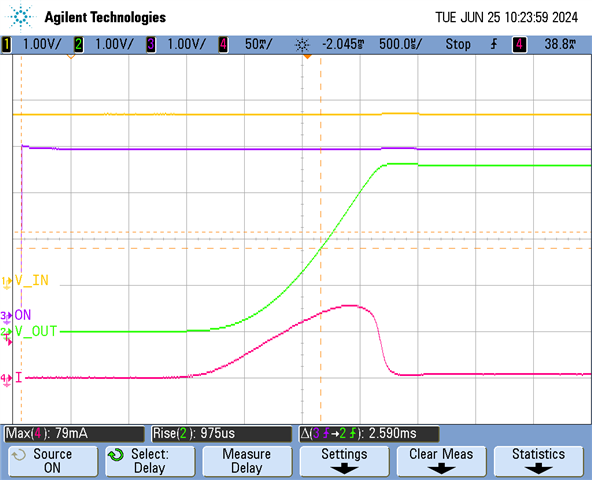Click channel 3 1.00V/ scale value
The image size is (592, 480).
(187, 45)
